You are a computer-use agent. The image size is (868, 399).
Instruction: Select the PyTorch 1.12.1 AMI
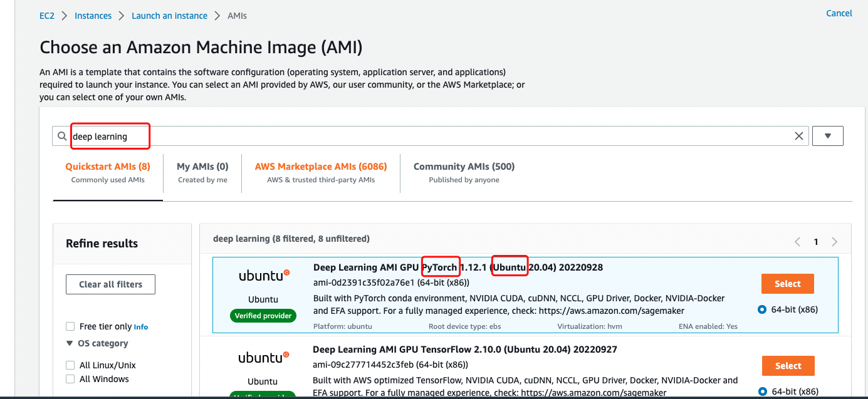pos(788,284)
